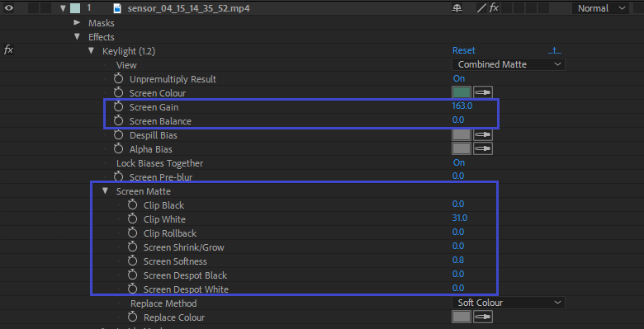
Task: Click the Screen Despot White stopwatch
Action: 132,289
